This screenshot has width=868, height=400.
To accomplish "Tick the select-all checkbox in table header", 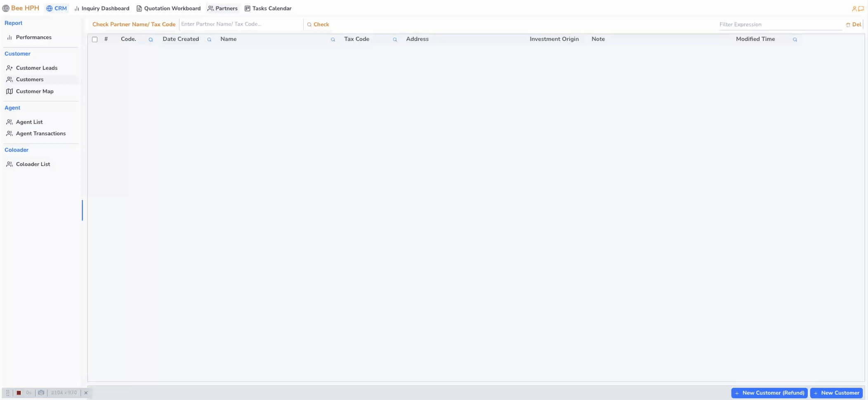I will pyautogui.click(x=94, y=40).
